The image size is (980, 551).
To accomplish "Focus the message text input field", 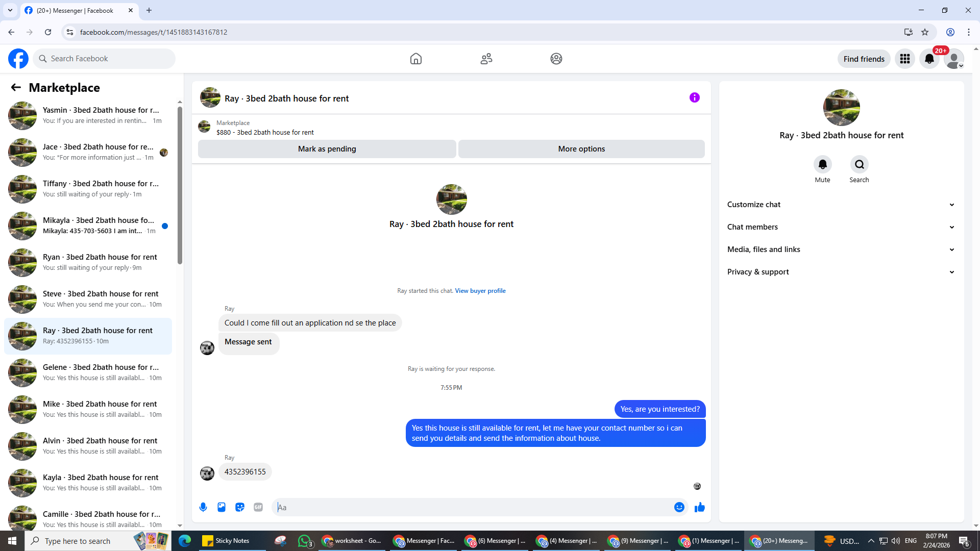I will (x=472, y=507).
